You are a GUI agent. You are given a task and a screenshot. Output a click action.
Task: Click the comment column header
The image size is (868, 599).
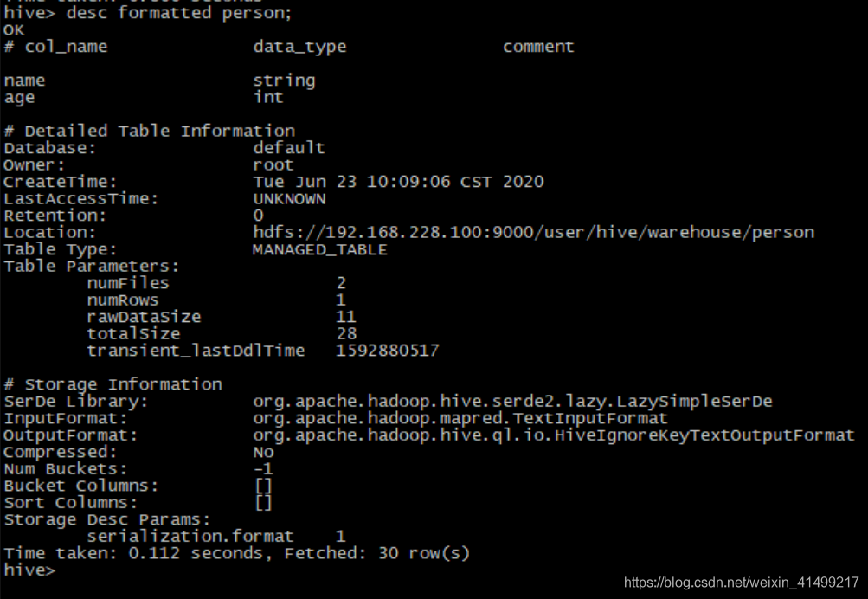pyautogui.click(x=538, y=47)
